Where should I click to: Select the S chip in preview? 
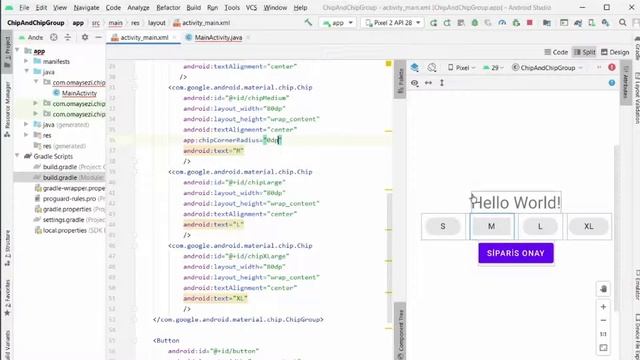tap(443, 226)
